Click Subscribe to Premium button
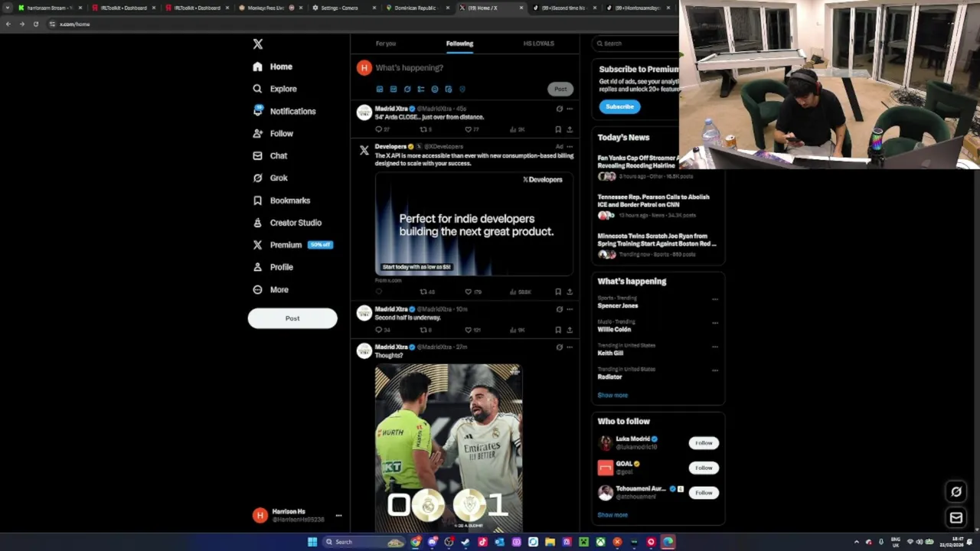The height and width of the screenshot is (551, 980). coord(619,106)
